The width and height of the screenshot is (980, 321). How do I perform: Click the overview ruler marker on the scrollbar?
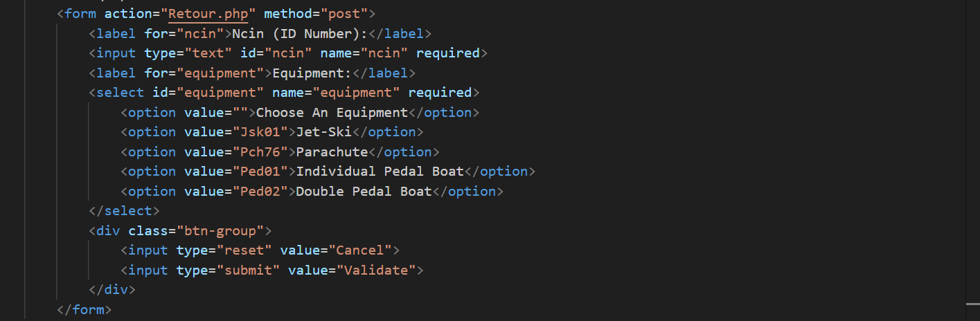972,303
